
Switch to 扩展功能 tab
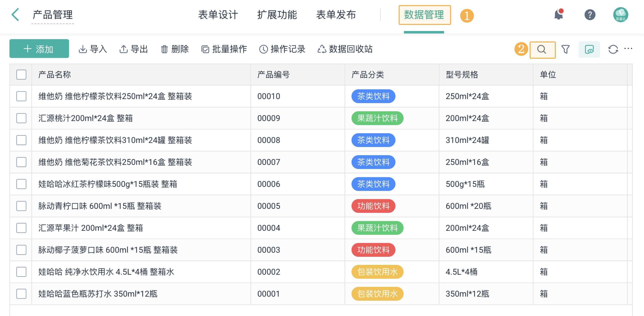tap(277, 15)
